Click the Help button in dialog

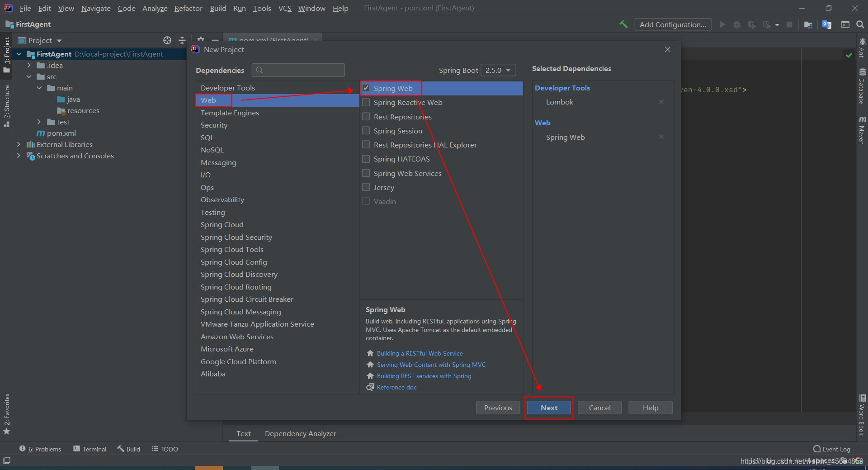651,408
